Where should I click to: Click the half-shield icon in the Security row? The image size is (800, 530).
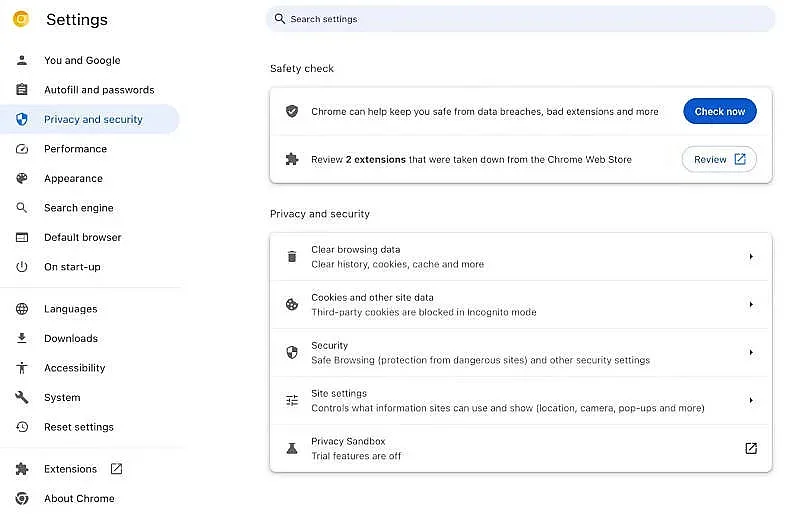[292, 352]
